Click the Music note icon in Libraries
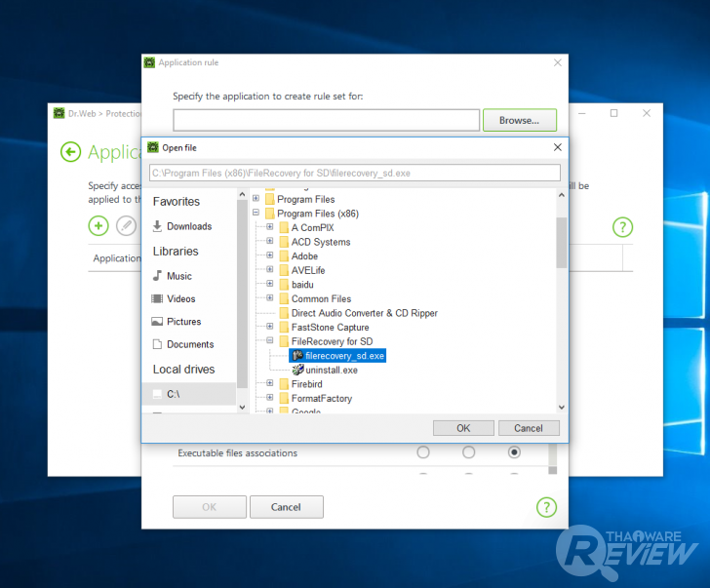 [157, 276]
